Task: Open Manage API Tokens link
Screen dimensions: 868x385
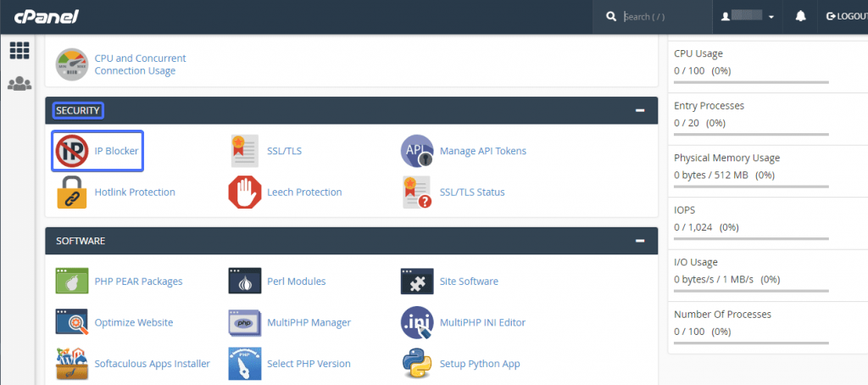Action: point(483,151)
